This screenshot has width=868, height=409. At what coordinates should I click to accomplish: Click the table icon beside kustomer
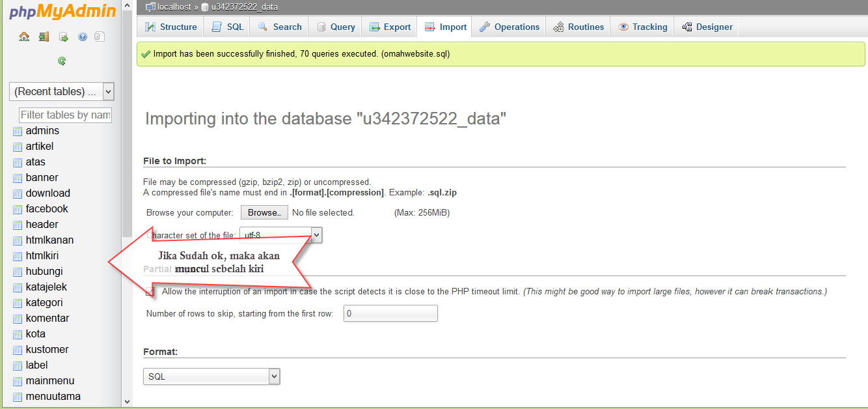coord(18,350)
